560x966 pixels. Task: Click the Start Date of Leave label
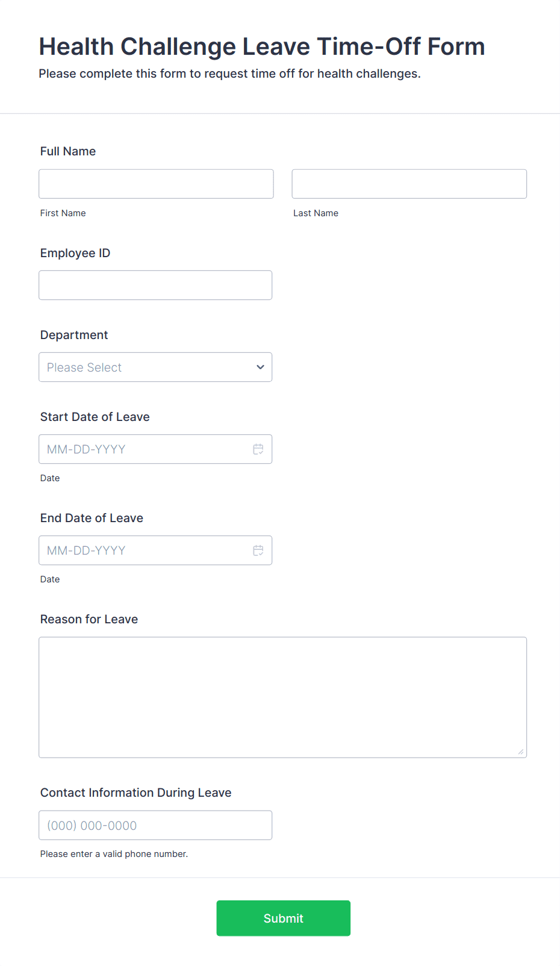pyautogui.click(x=95, y=417)
